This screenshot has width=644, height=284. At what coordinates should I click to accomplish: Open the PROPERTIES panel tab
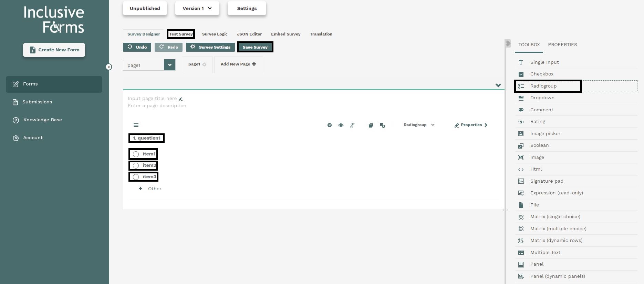562,44
